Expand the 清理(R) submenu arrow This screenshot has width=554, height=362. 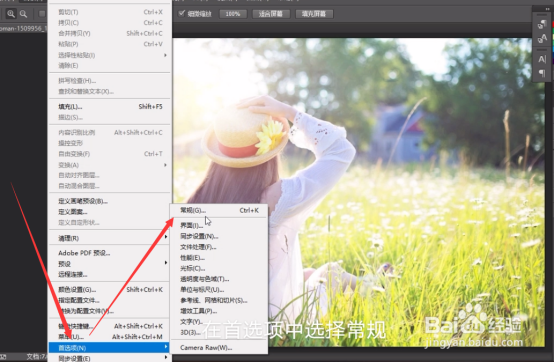click(165, 237)
